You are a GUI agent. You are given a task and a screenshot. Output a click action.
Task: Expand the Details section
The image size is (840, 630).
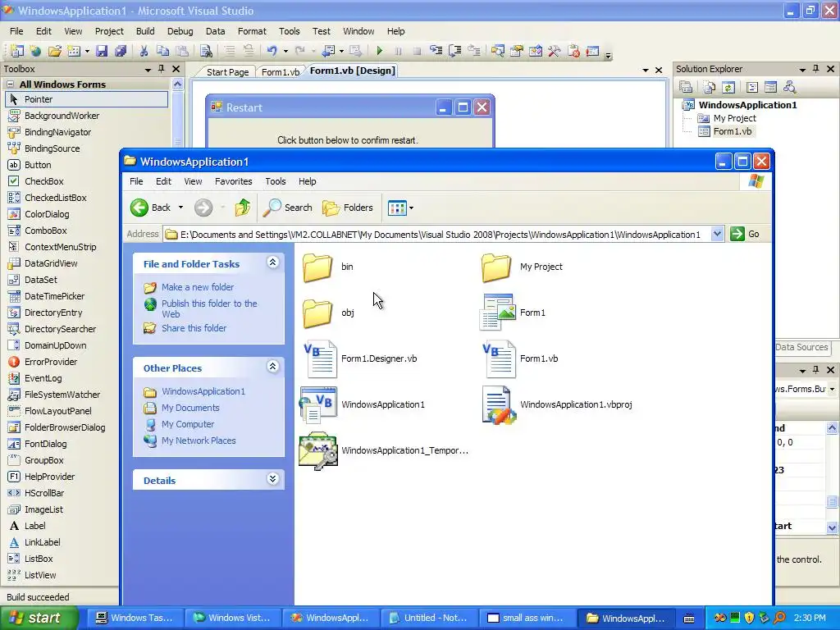(272, 479)
